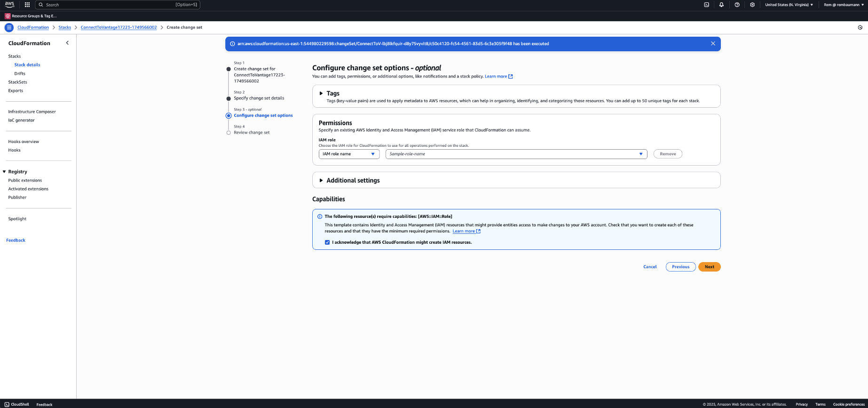This screenshot has height=408, width=868.
Task: Open the help question mark icon
Action: [737, 5]
